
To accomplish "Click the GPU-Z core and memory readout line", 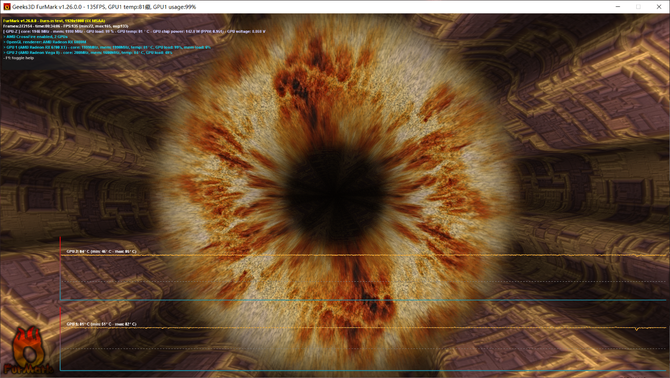I will (134, 31).
